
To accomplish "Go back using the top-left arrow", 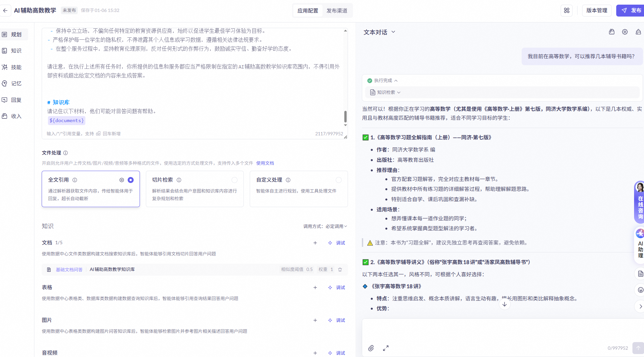I will click(x=5, y=11).
